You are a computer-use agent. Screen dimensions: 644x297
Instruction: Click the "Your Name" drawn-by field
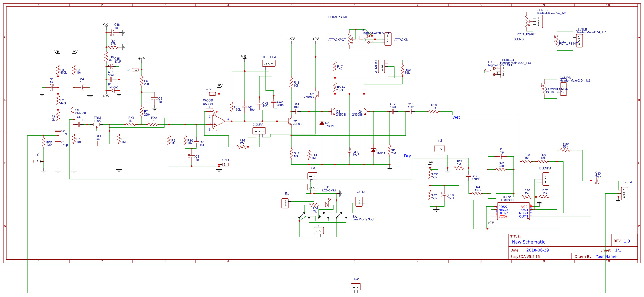pyautogui.click(x=606, y=256)
